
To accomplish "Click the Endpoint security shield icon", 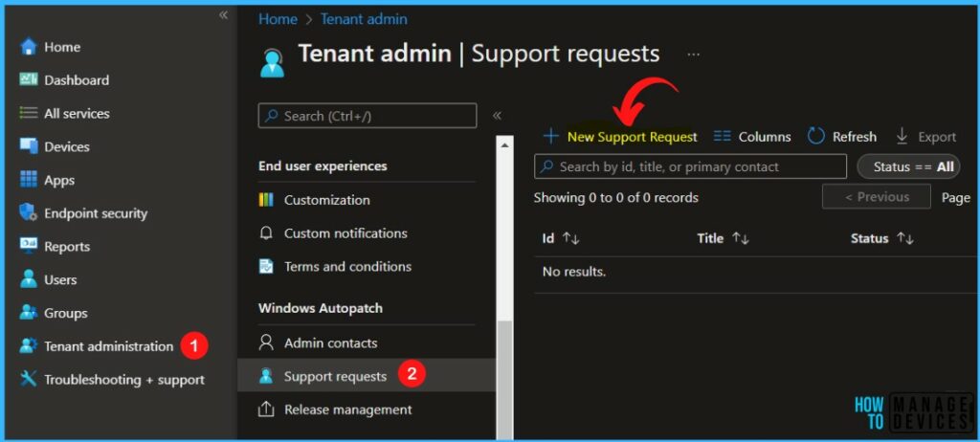I will (29, 213).
